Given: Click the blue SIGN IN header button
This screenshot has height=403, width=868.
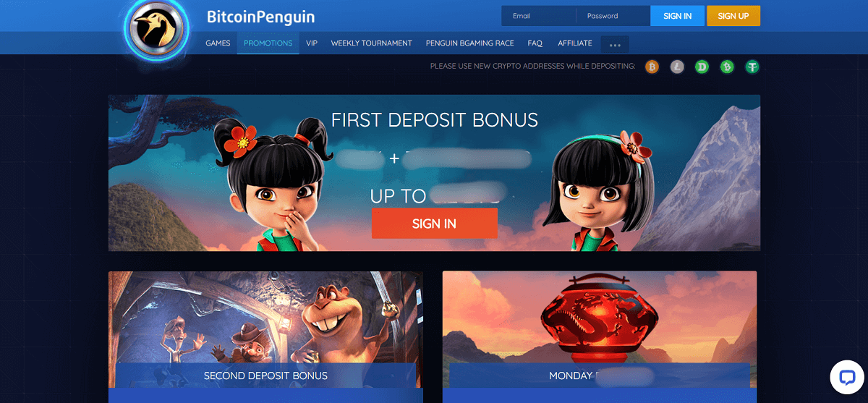Looking at the screenshot, I should click(678, 16).
